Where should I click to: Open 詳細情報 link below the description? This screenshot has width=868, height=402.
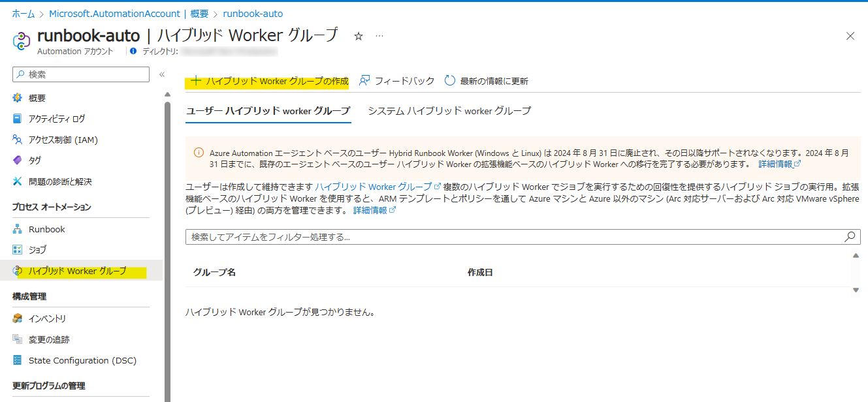[x=375, y=210]
